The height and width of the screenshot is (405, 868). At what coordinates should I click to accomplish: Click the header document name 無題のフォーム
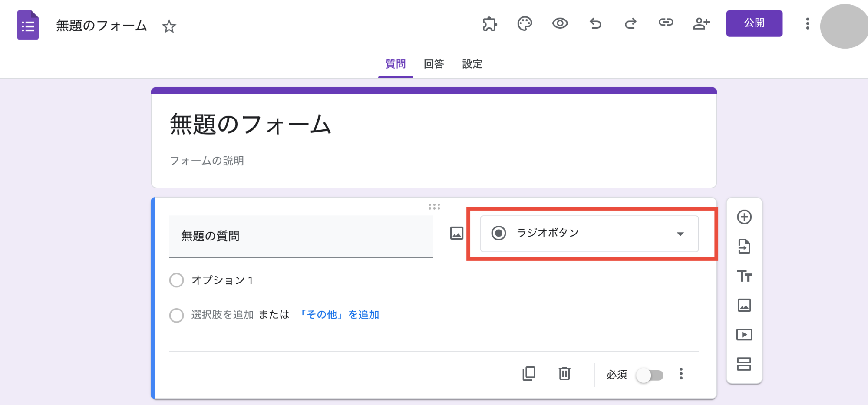click(x=102, y=26)
